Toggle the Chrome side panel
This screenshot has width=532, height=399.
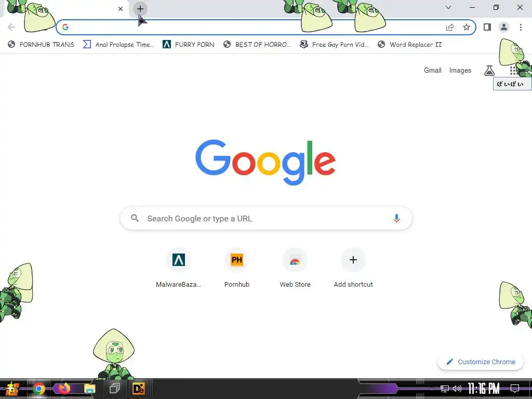pos(487,27)
